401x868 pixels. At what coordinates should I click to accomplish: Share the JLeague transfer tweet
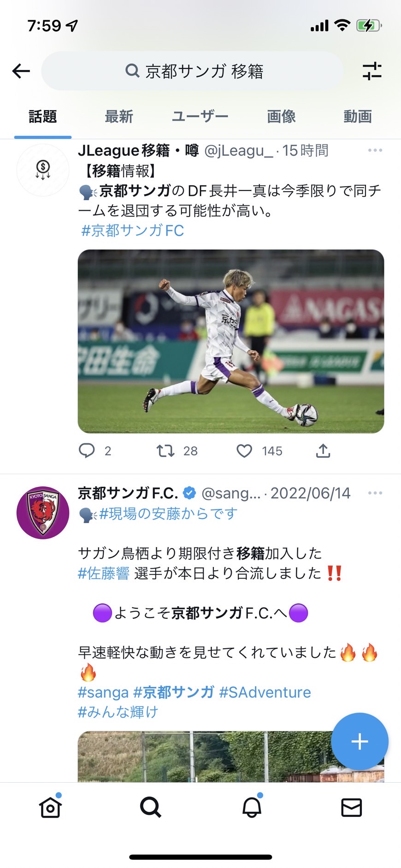323,450
